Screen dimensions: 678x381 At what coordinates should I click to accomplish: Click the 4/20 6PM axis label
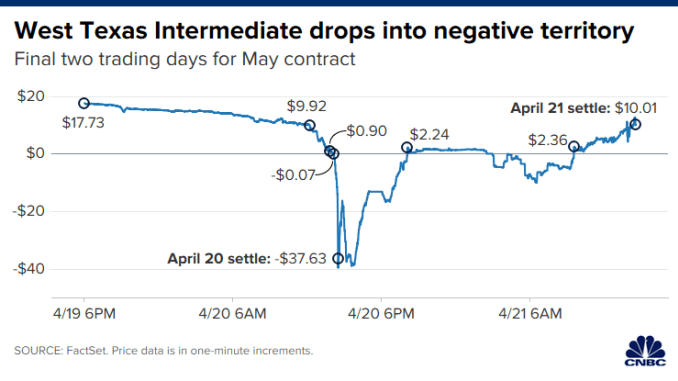(381, 313)
